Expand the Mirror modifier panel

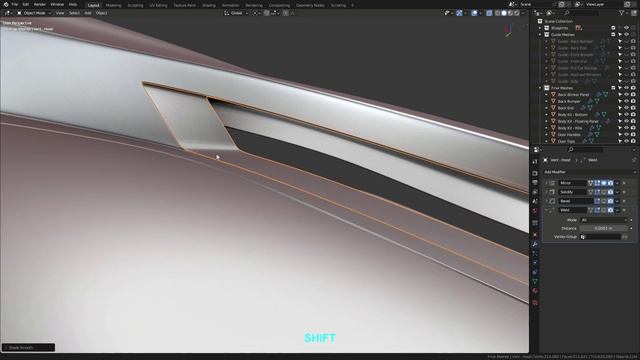coord(546,183)
